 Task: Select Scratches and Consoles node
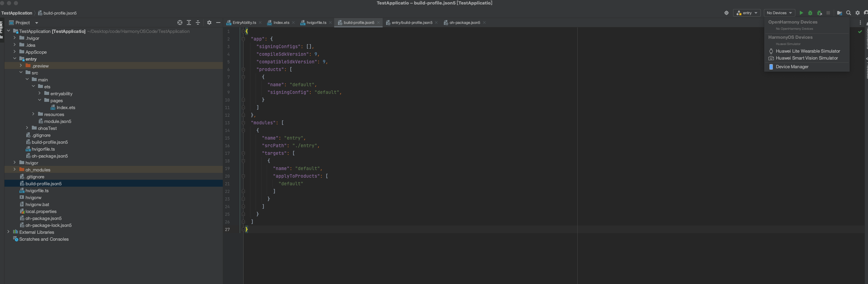(44, 239)
